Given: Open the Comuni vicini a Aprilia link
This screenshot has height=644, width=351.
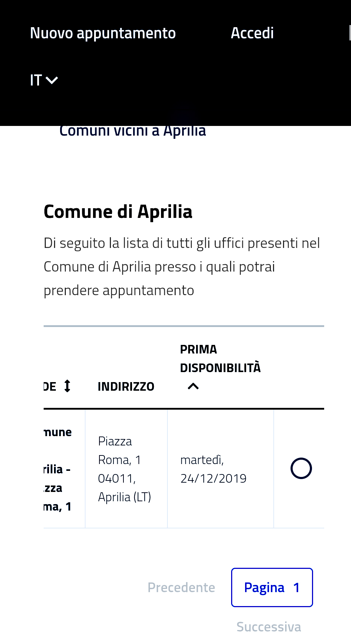Looking at the screenshot, I should tap(132, 131).
